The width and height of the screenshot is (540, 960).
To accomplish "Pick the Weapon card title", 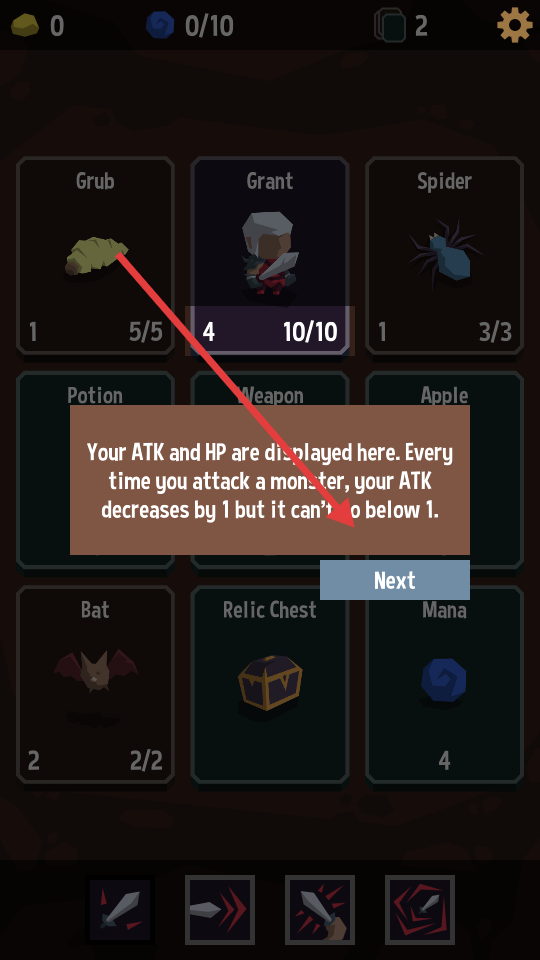I will (270, 395).
